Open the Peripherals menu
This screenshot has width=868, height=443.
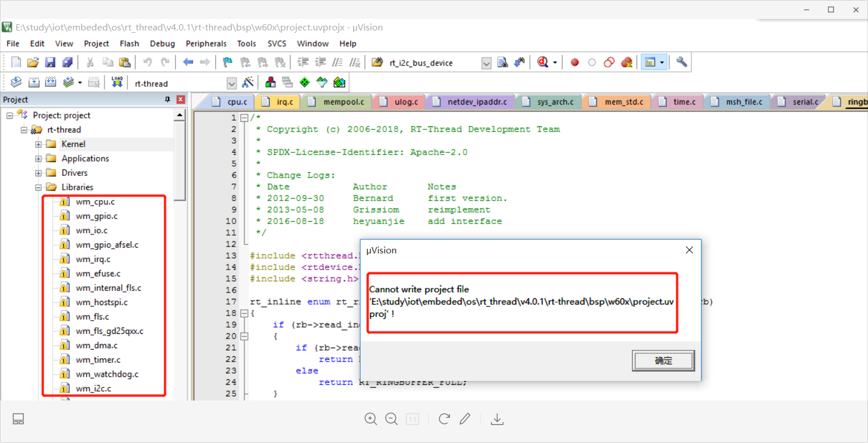(206, 44)
